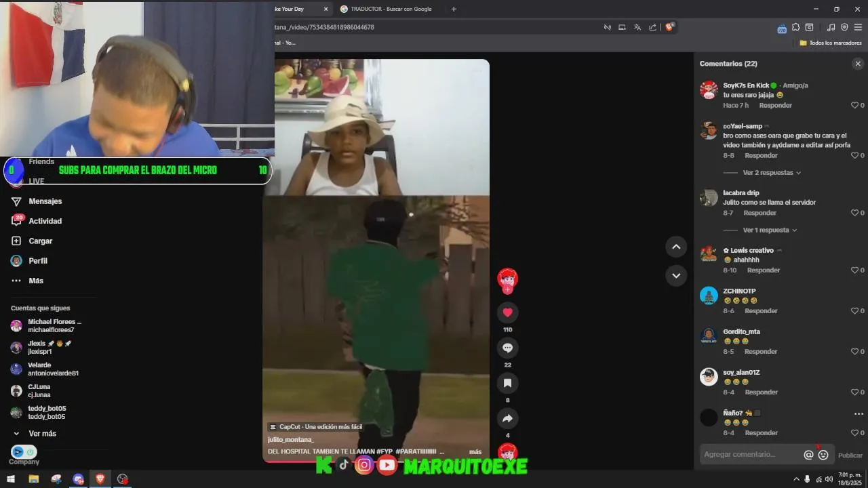868x488 pixels.
Task: Open Brave Shields icon in address bar
Action: point(669,27)
